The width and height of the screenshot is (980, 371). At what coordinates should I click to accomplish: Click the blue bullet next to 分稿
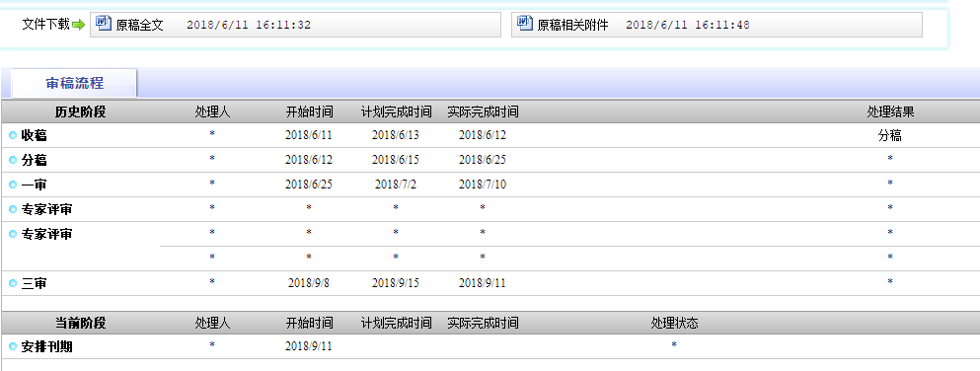coord(13,161)
